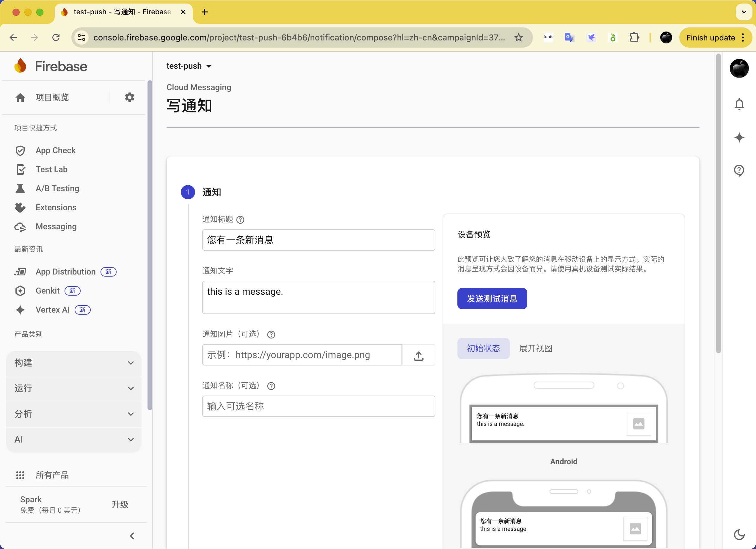This screenshot has height=549, width=756.
Task: Open the test-push project dropdown
Action: tap(189, 66)
